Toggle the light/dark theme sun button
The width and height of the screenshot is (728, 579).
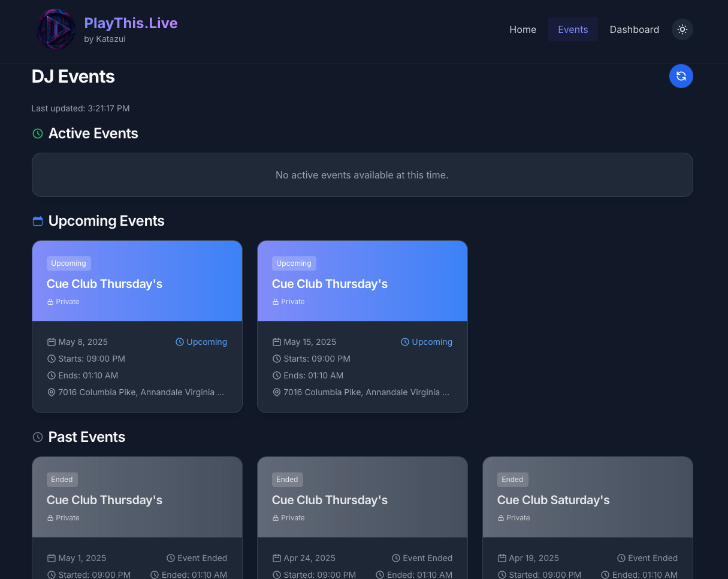682,29
